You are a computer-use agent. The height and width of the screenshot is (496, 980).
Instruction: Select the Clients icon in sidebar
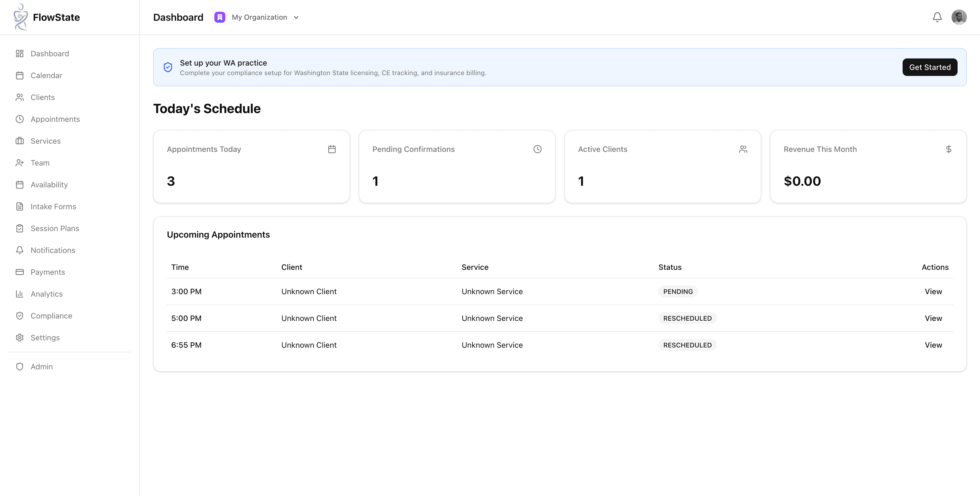click(x=20, y=97)
